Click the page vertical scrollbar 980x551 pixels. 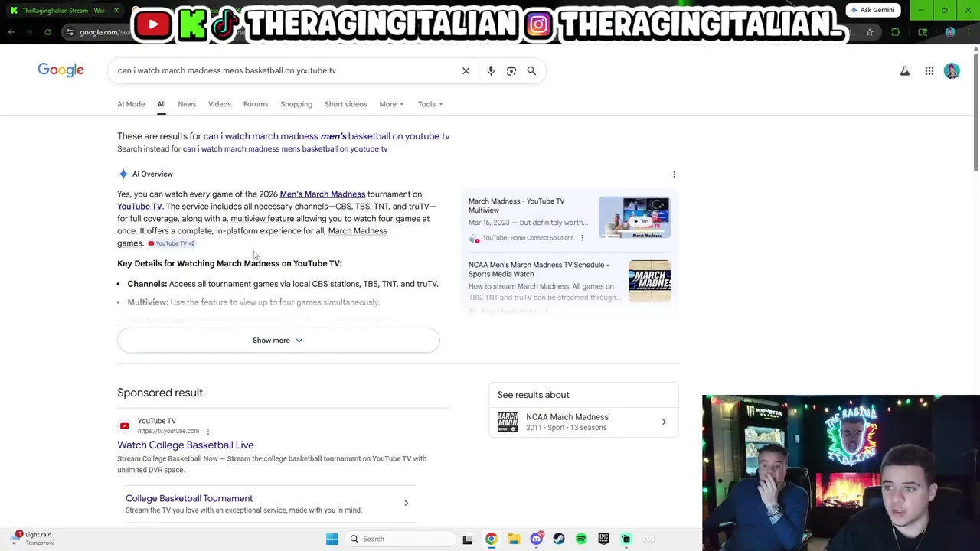[975, 111]
